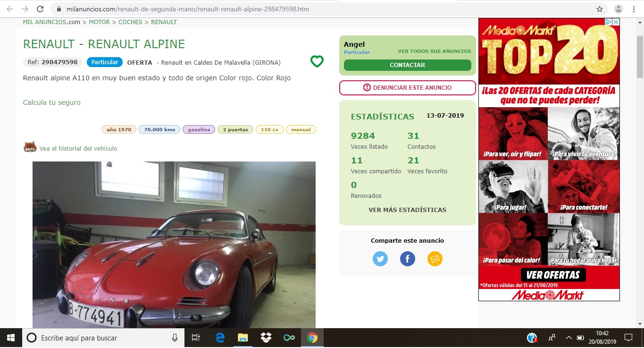Click the ¡Para jugar! ad tile
The image size is (644, 348).
tap(513, 186)
